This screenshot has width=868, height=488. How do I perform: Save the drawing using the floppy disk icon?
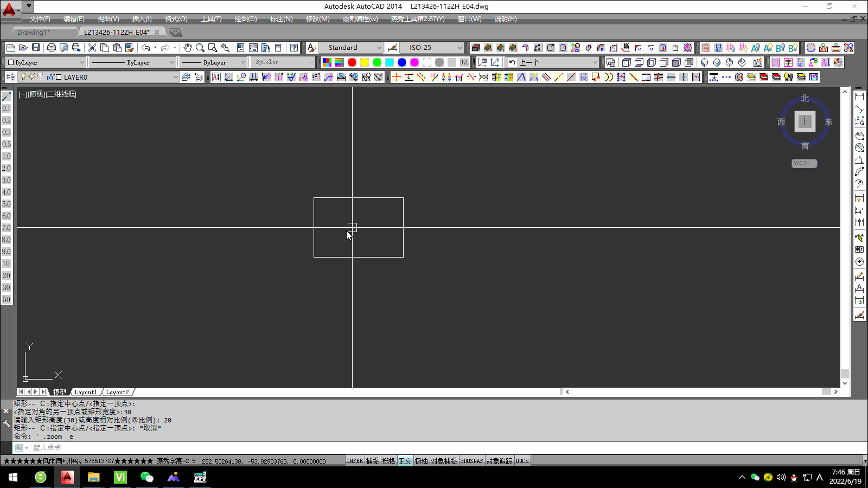click(36, 48)
